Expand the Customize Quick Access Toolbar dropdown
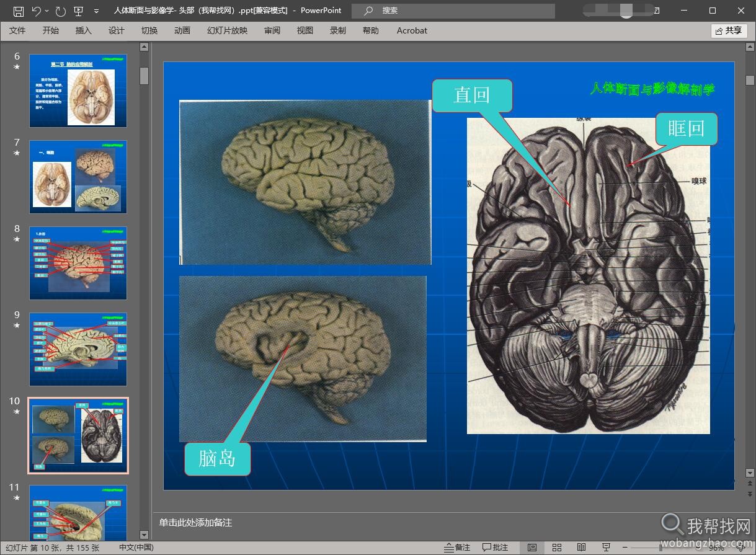Image resolution: width=756 pixels, height=555 pixels. click(x=96, y=11)
